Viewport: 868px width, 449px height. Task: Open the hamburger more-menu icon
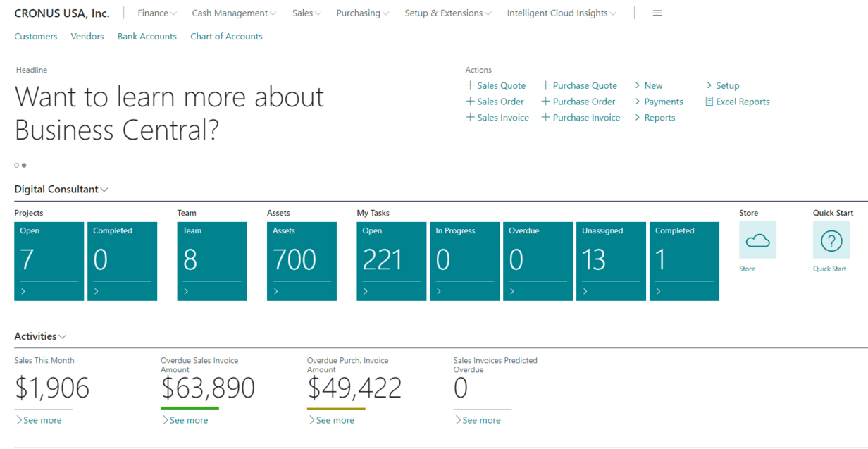[x=657, y=13]
